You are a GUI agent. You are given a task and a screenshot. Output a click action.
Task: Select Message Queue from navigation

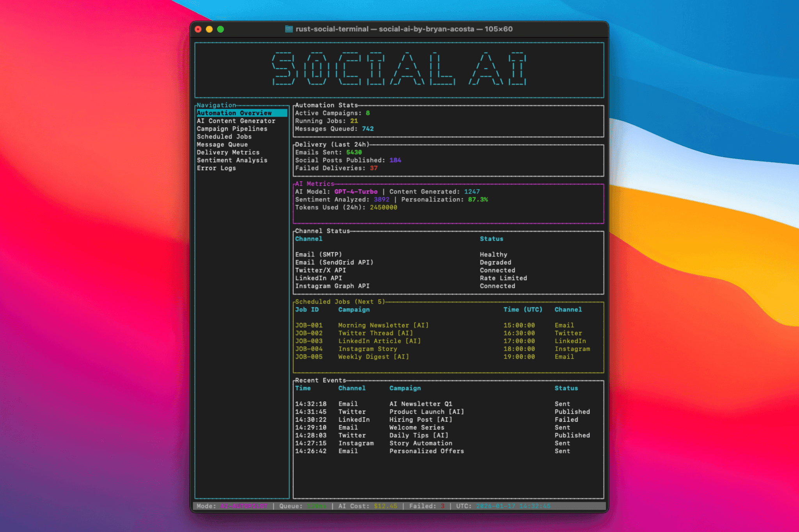tap(222, 144)
